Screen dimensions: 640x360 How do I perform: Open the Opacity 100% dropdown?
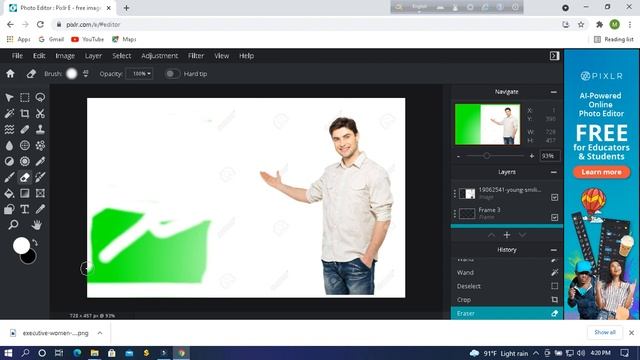click(x=140, y=74)
